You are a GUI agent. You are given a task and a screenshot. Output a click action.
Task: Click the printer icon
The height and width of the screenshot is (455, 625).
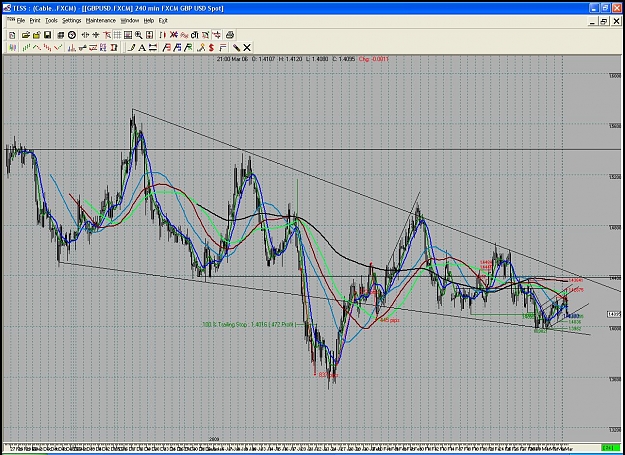point(230,35)
